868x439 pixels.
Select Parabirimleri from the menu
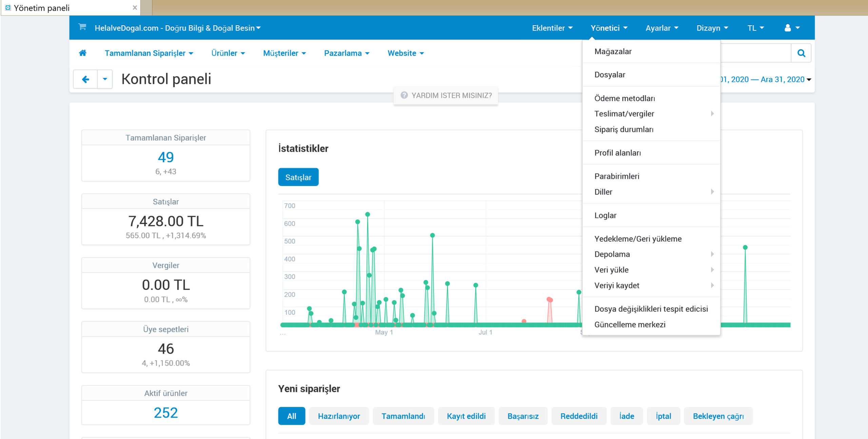tap(651, 176)
